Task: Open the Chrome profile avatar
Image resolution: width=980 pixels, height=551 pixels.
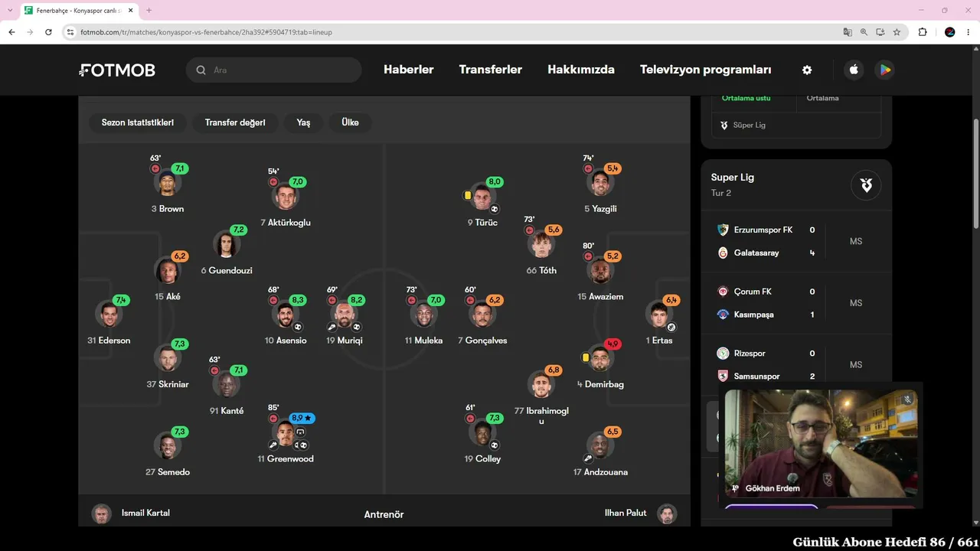Action: 950,32
